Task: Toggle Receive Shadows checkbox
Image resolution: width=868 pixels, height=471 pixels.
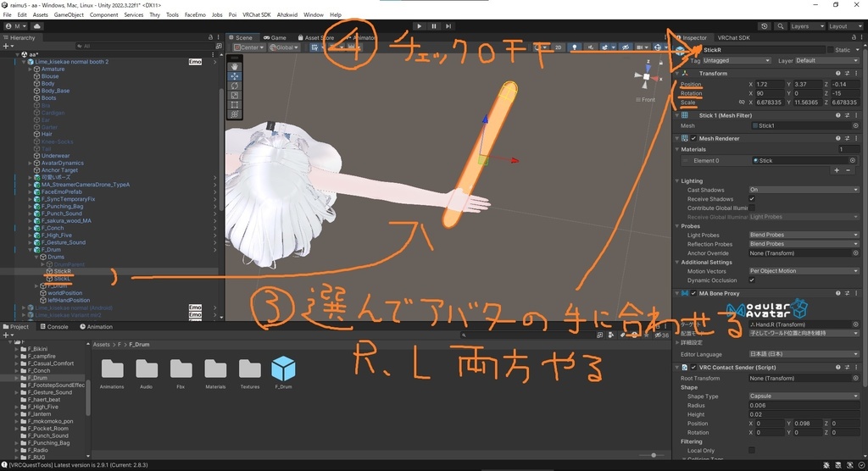Action: point(752,199)
